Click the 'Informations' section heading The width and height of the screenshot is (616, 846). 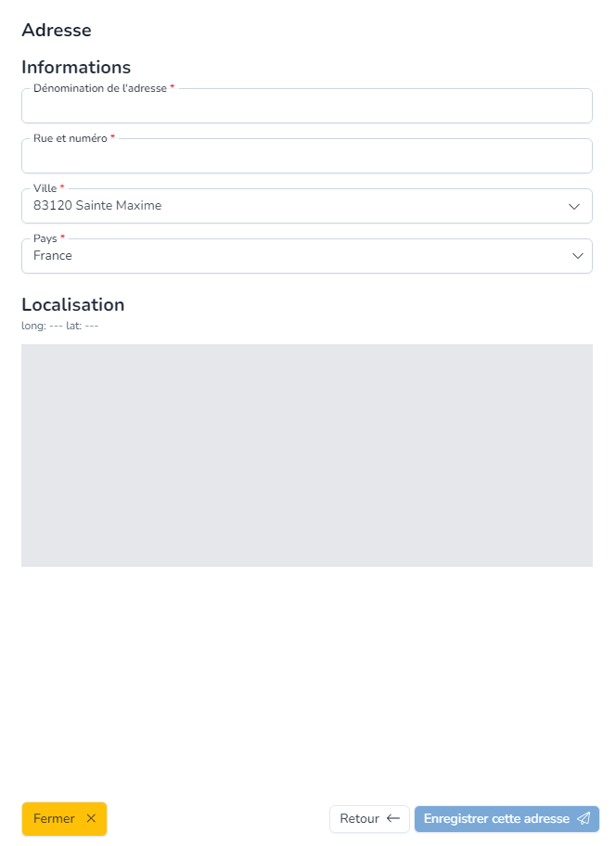[76, 67]
